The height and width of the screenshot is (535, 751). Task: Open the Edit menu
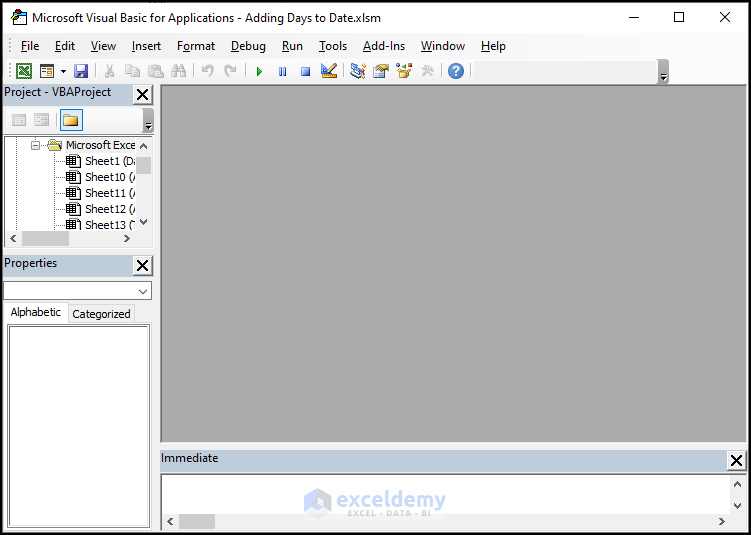65,46
